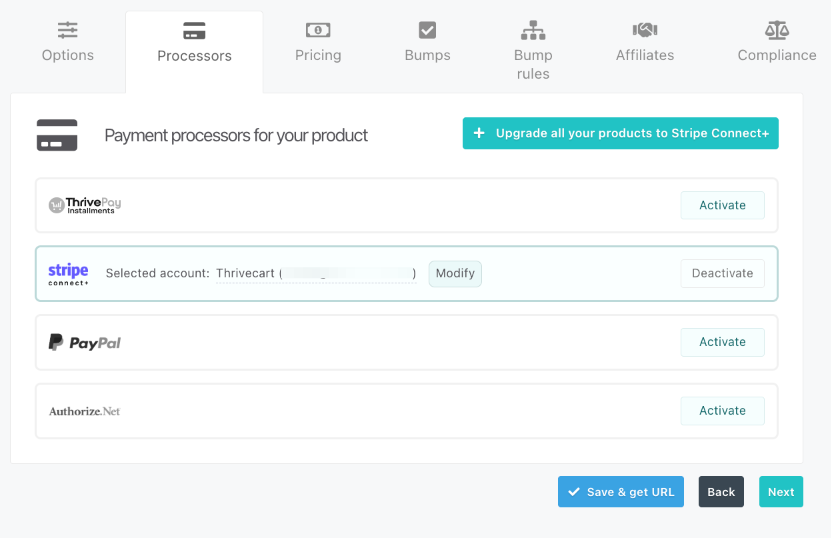Image resolution: width=831 pixels, height=538 pixels.
Task: Upgrade all products to Stripe Connect+
Action: click(x=621, y=133)
